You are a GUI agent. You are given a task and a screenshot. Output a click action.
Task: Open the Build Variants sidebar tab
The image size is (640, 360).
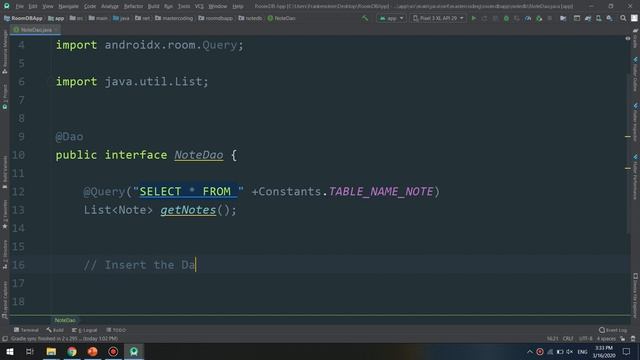click(5, 172)
